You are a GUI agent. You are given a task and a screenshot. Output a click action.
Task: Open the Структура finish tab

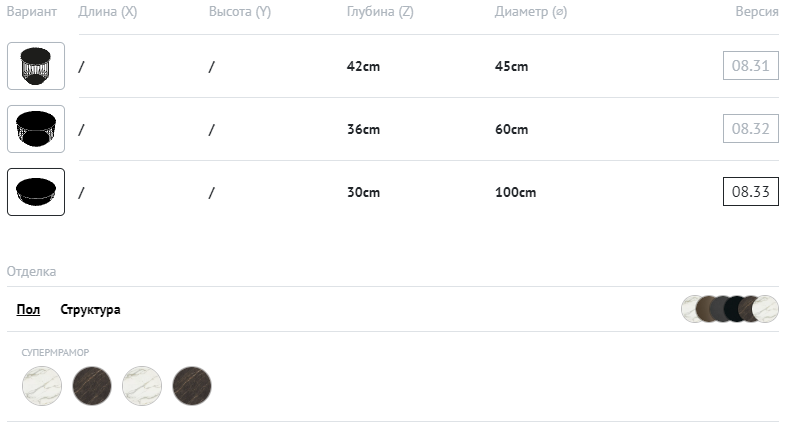(x=90, y=310)
